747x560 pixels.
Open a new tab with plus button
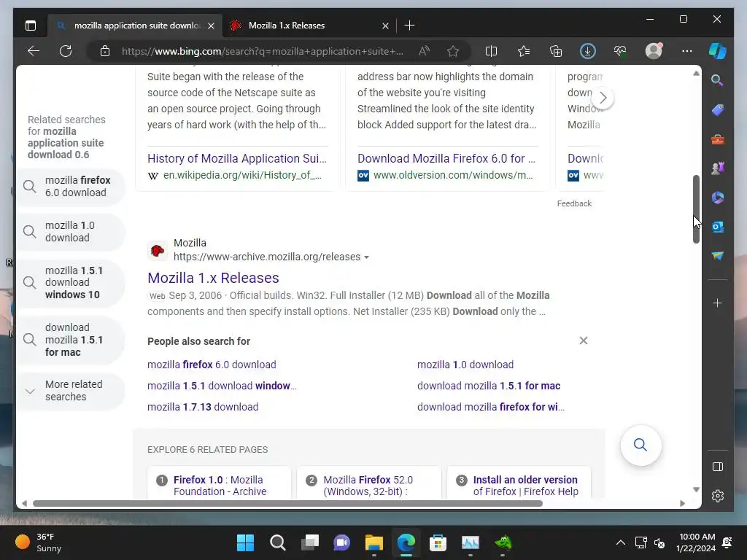[x=409, y=26]
